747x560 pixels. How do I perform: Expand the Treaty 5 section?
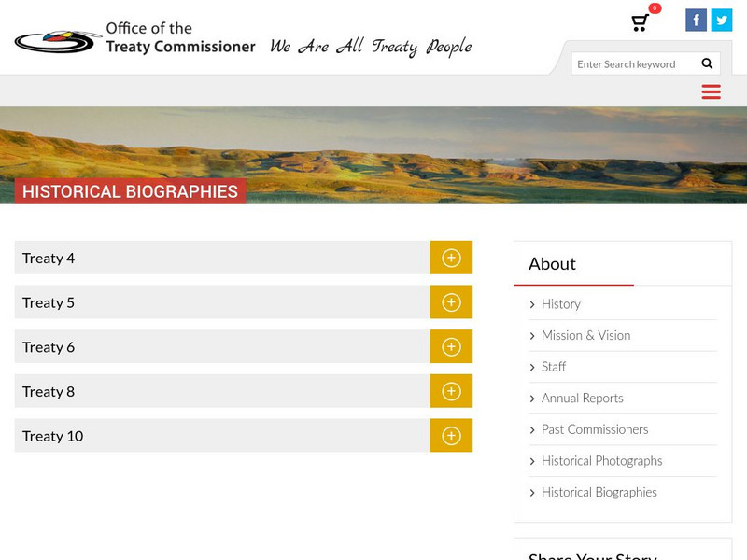(x=451, y=302)
